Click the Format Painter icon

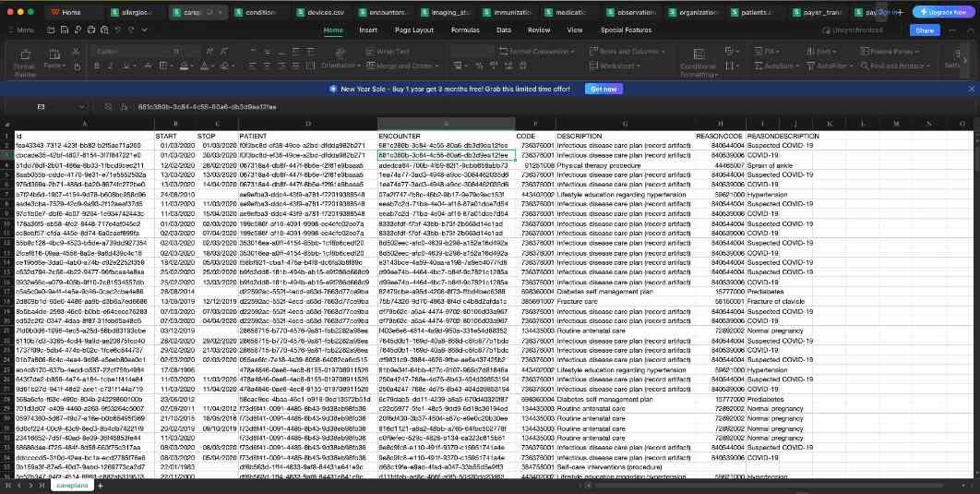(x=25, y=66)
